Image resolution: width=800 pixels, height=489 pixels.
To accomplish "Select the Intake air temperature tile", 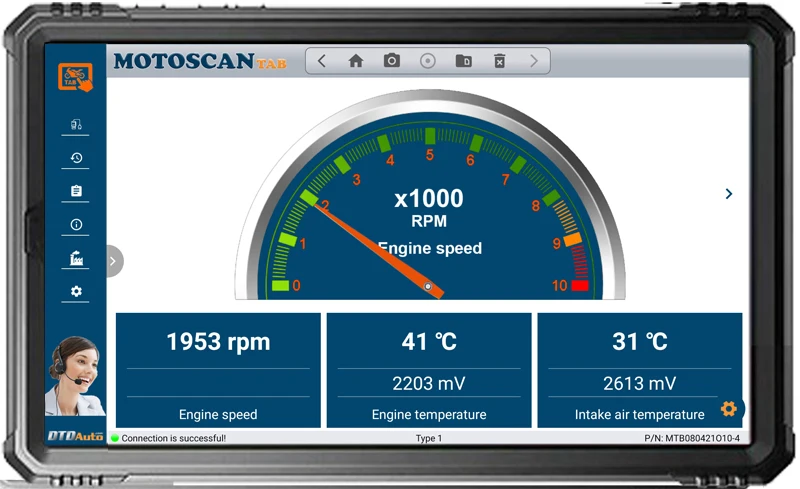I will pos(640,370).
